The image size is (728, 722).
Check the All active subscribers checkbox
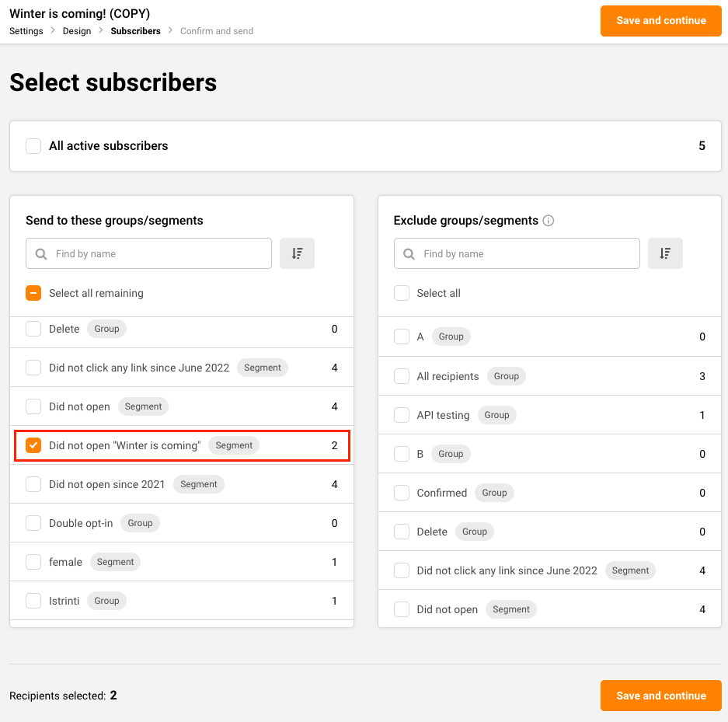point(33,146)
